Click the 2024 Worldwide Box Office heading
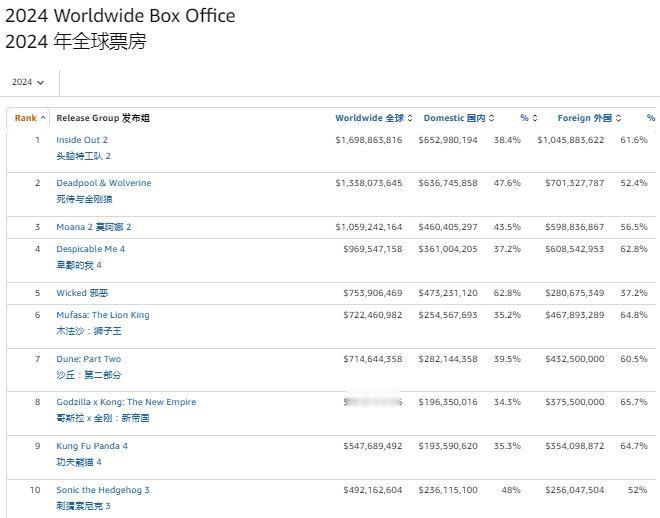The height and width of the screenshot is (518, 660). [120, 16]
